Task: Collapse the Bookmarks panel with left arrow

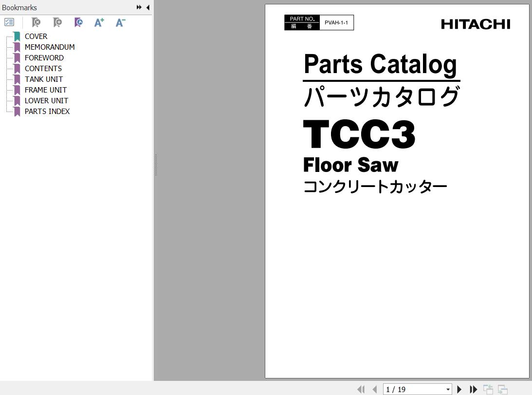Action: (148, 7)
